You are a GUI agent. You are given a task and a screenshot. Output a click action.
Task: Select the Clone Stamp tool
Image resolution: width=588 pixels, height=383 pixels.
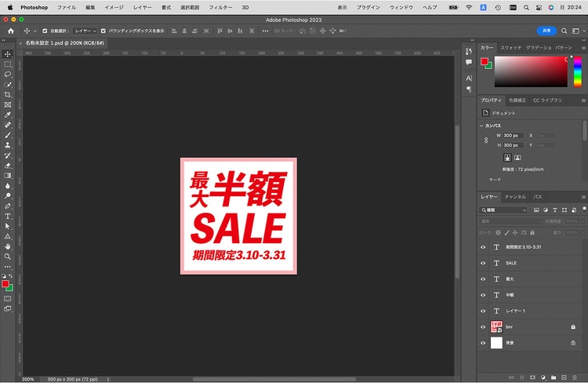8,145
